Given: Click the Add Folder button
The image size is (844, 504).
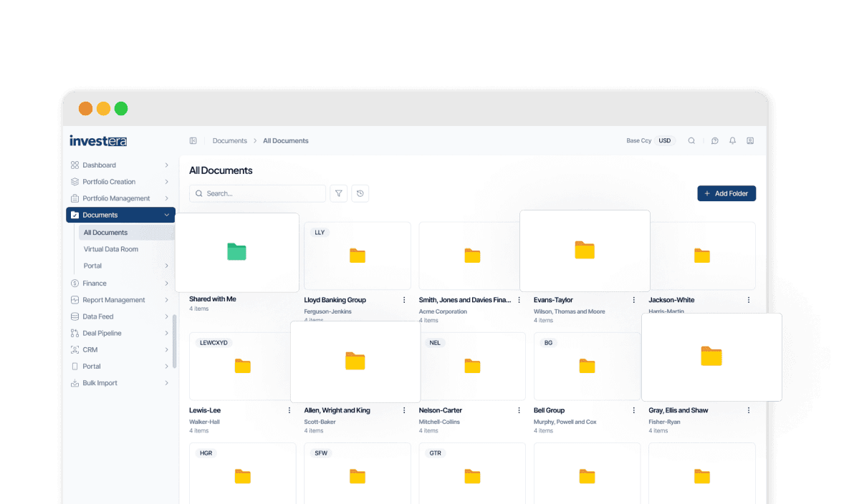Looking at the screenshot, I should pos(726,193).
